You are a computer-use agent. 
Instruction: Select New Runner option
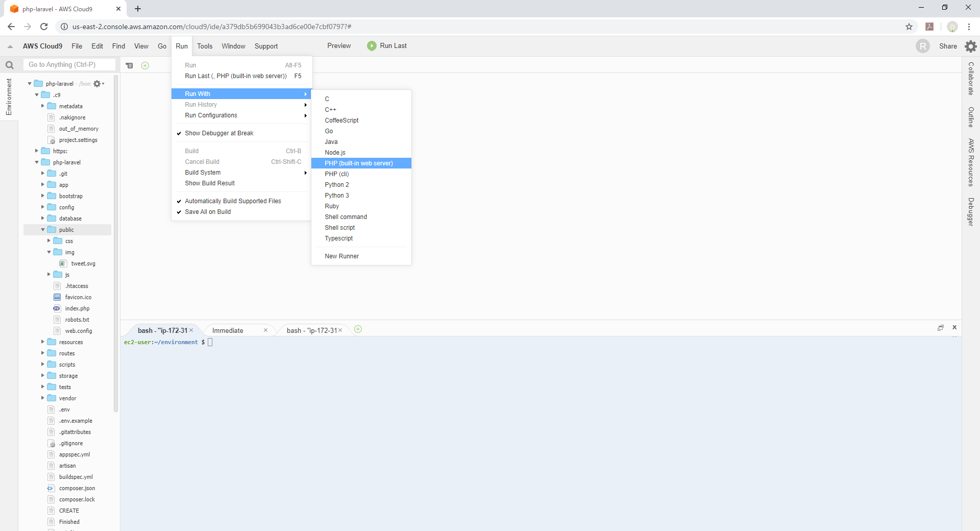point(361,256)
